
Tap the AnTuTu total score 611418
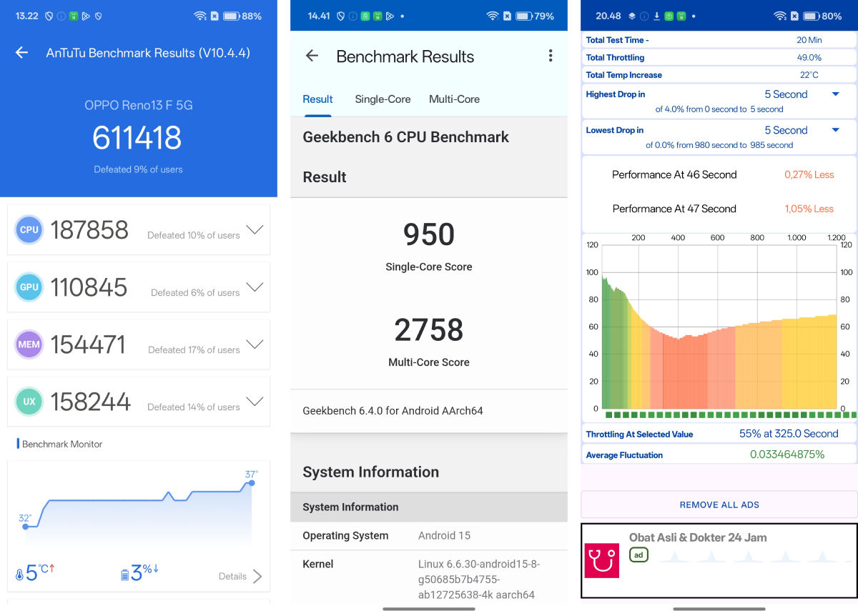coord(137,138)
